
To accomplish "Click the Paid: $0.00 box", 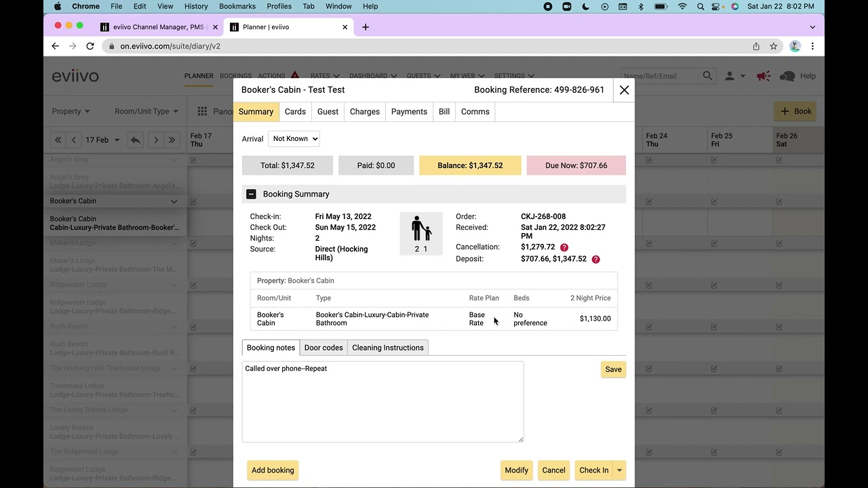I will coord(376,165).
